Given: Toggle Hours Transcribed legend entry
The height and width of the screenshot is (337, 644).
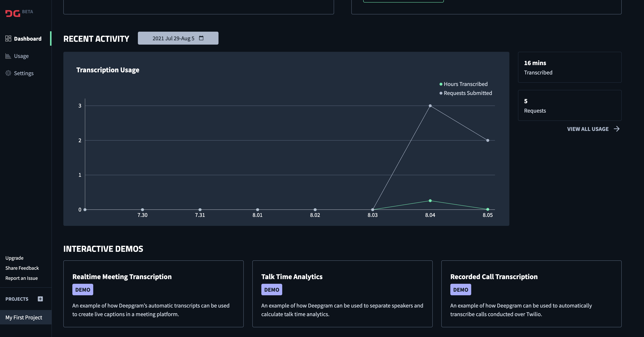Looking at the screenshot, I should (x=463, y=84).
